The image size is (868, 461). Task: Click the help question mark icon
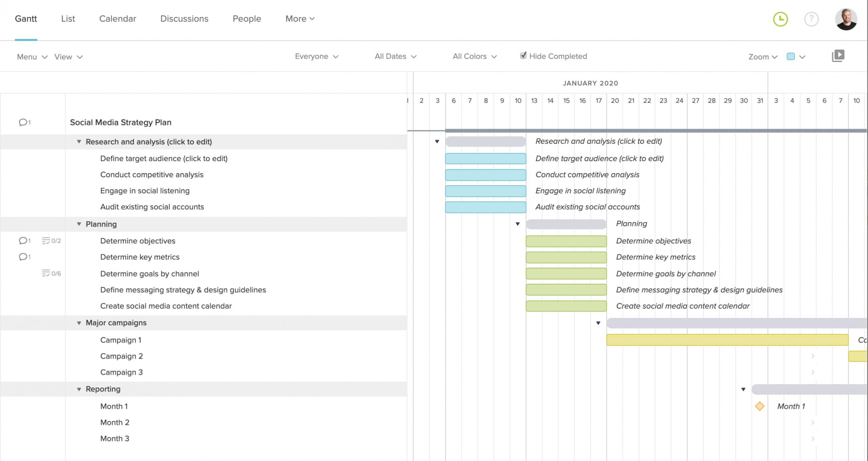(812, 18)
